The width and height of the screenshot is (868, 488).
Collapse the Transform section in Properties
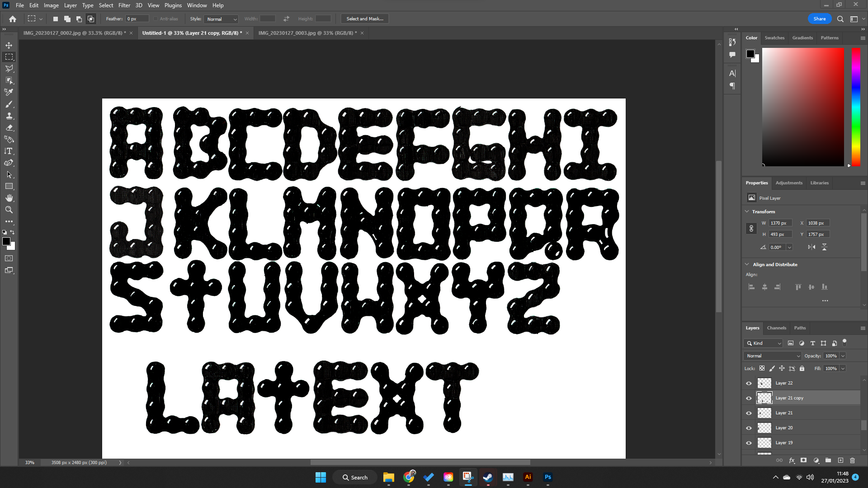point(747,211)
